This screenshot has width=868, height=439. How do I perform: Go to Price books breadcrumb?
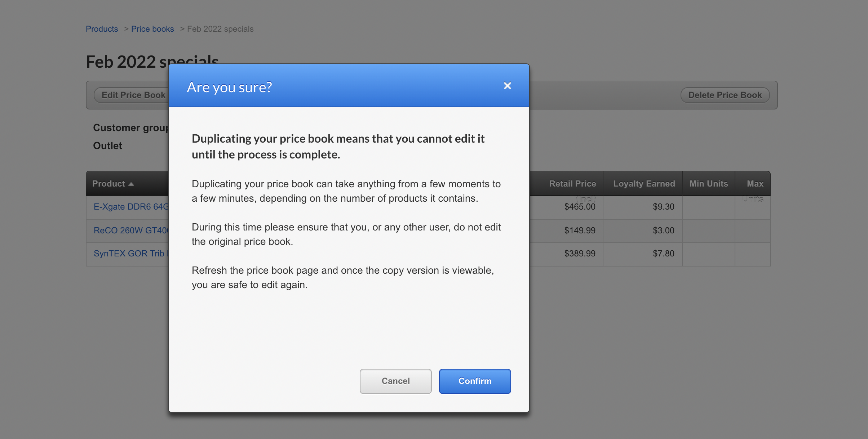point(152,29)
